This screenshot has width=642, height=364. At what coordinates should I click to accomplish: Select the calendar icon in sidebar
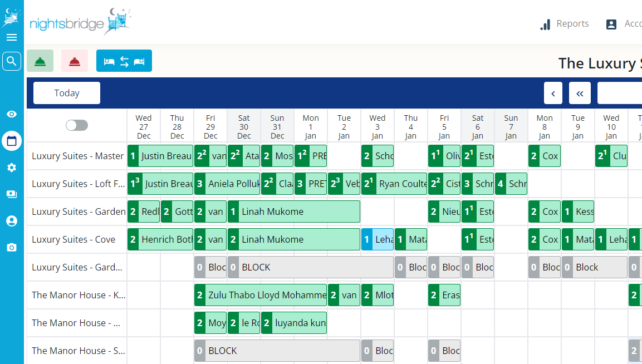click(12, 141)
